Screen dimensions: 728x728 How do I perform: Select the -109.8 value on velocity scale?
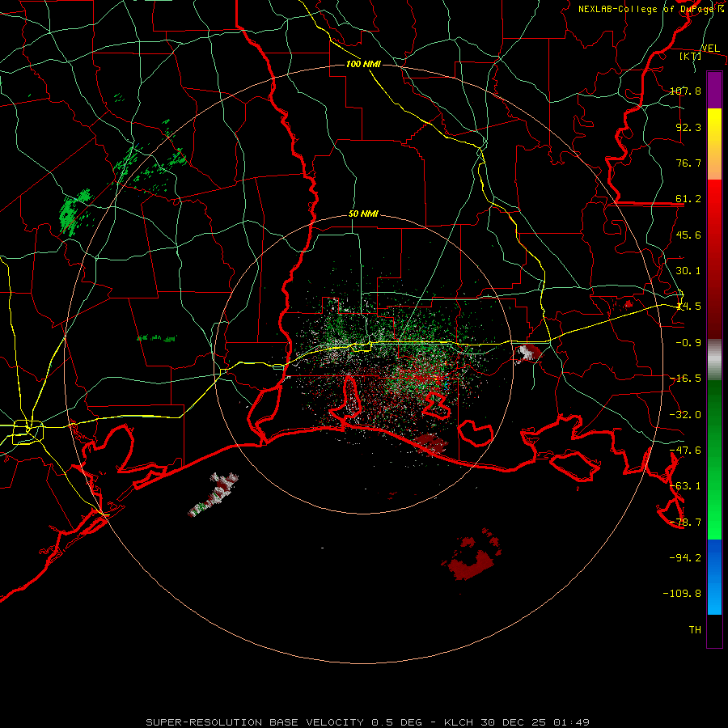(x=683, y=594)
